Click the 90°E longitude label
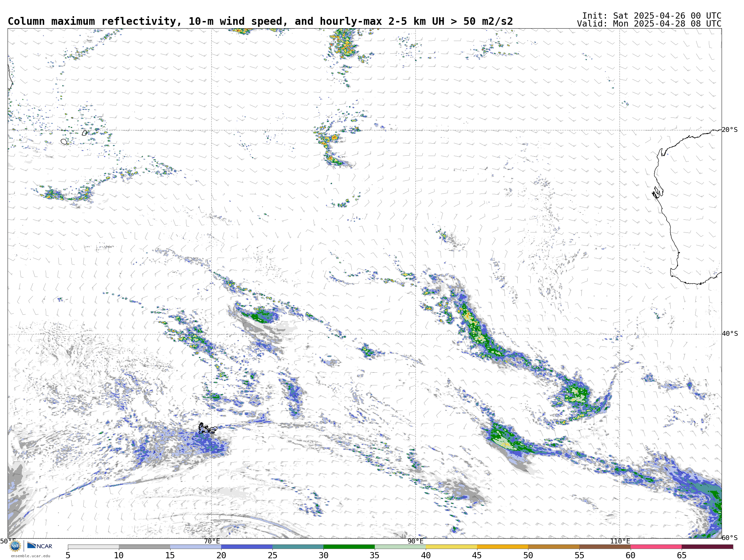The height and width of the screenshot is (560, 744). pos(415,541)
